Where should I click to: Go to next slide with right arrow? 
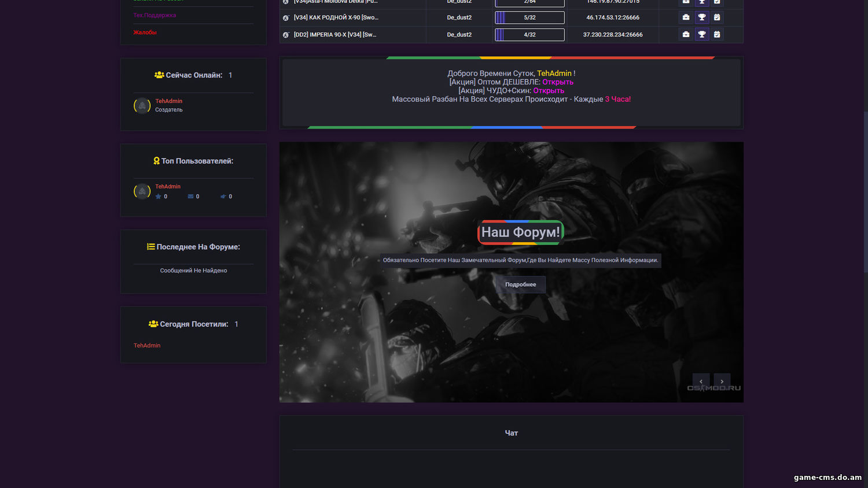point(722,382)
